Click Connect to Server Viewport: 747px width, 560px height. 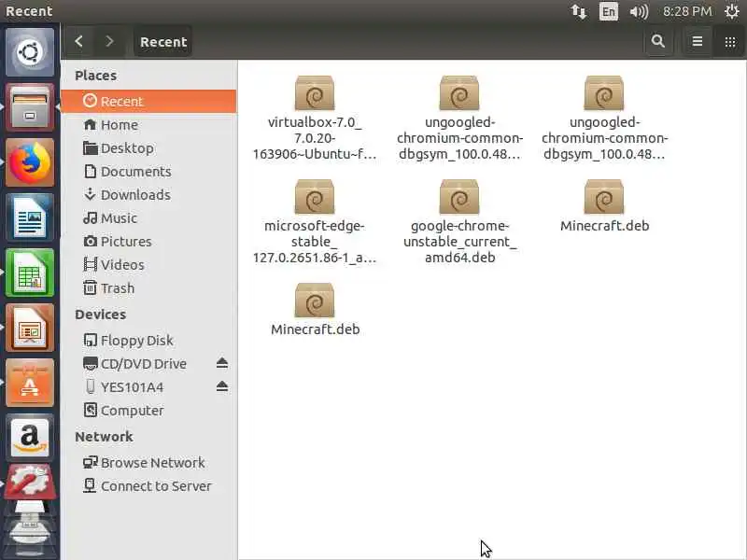(x=148, y=486)
